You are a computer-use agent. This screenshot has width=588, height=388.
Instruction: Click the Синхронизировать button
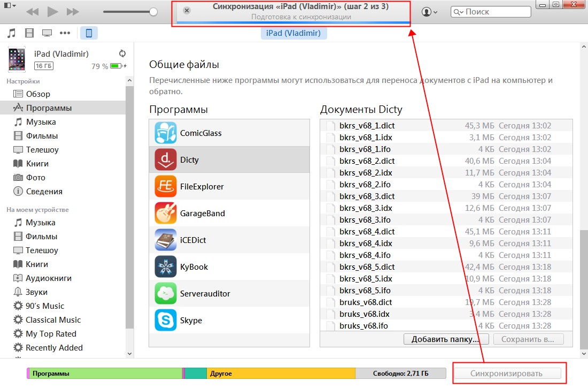(507, 374)
